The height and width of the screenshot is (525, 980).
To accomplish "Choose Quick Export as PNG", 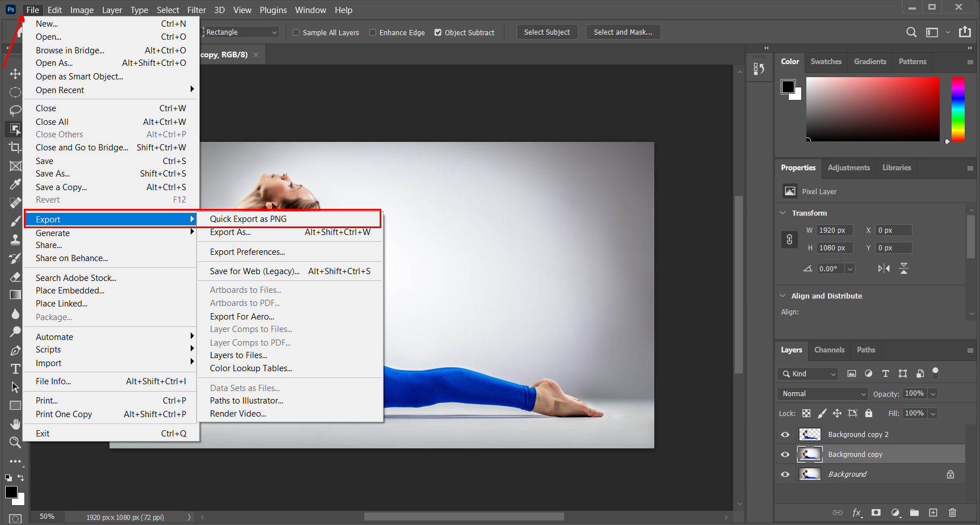I will [x=248, y=219].
